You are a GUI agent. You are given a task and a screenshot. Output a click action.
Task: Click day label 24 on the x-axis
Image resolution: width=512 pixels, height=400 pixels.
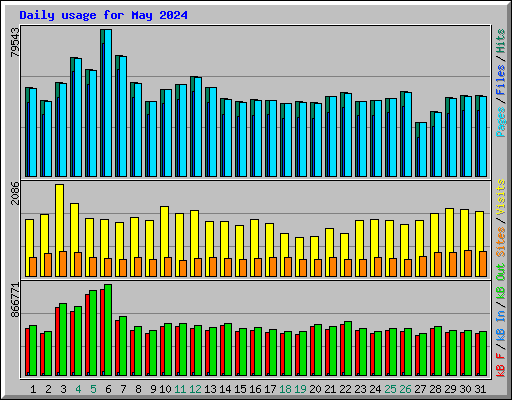tap(375, 389)
